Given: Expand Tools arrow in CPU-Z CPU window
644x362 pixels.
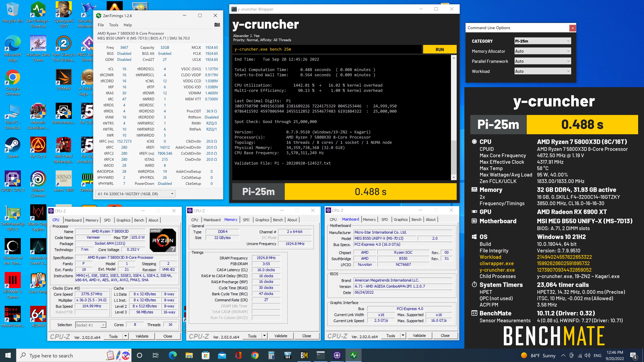Looking at the screenshot, I should click(125, 336).
